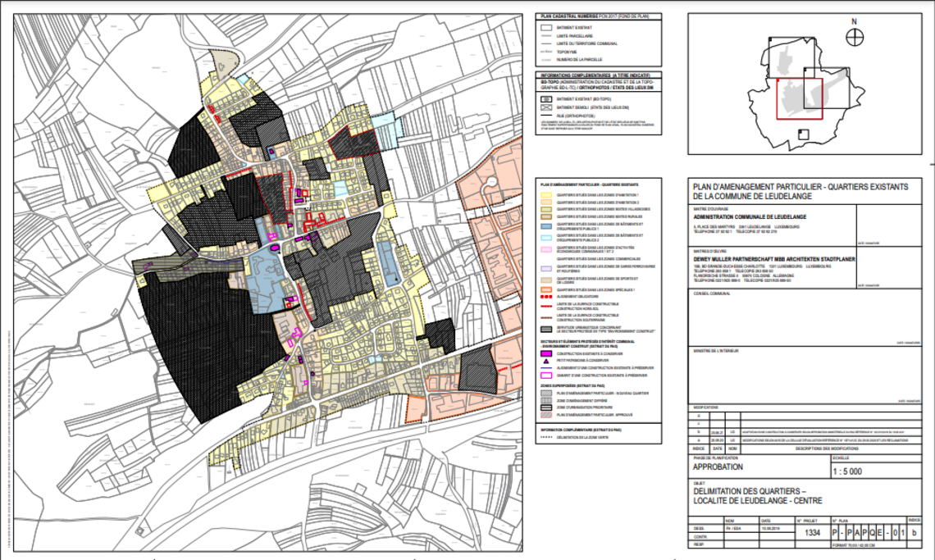Click the north arrow compass symbol

click(855, 37)
